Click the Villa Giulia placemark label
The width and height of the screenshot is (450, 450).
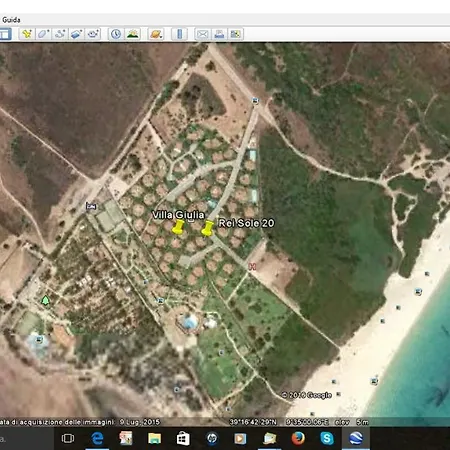pyautogui.click(x=178, y=215)
